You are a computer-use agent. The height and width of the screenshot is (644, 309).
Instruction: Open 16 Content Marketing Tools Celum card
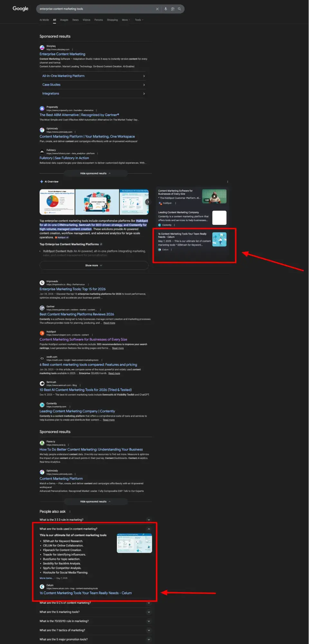point(192,242)
